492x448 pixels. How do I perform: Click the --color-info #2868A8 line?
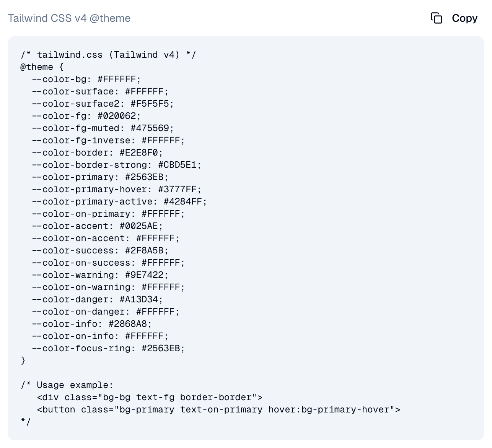92,324
